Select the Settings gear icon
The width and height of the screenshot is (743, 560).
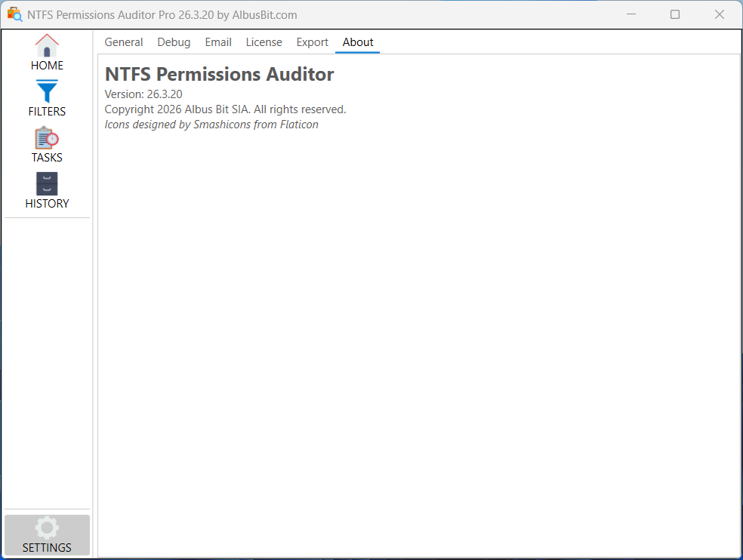tap(47, 528)
